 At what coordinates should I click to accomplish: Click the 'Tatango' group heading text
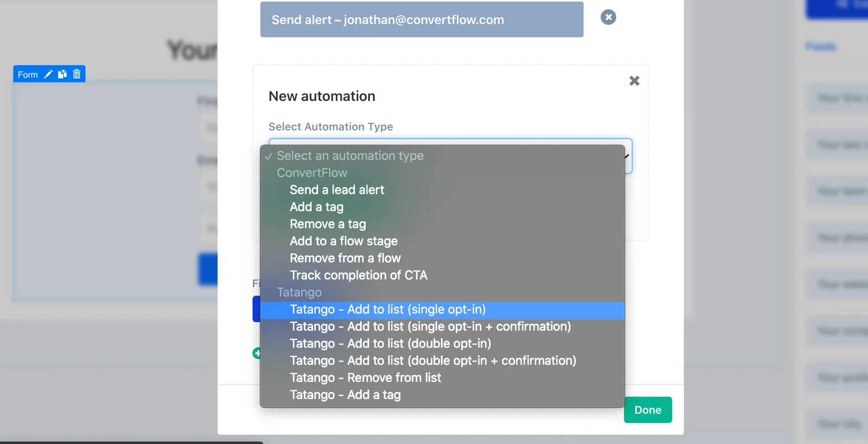point(299,292)
